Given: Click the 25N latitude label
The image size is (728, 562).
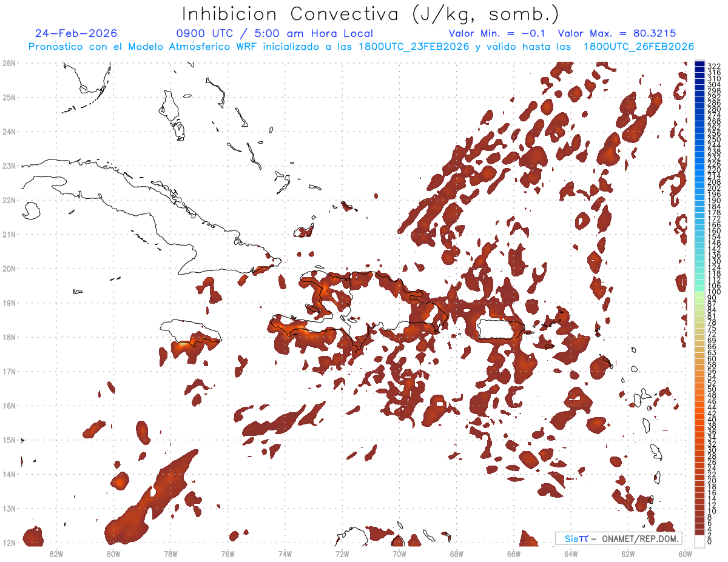Looking at the screenshot, I should 8,97.
